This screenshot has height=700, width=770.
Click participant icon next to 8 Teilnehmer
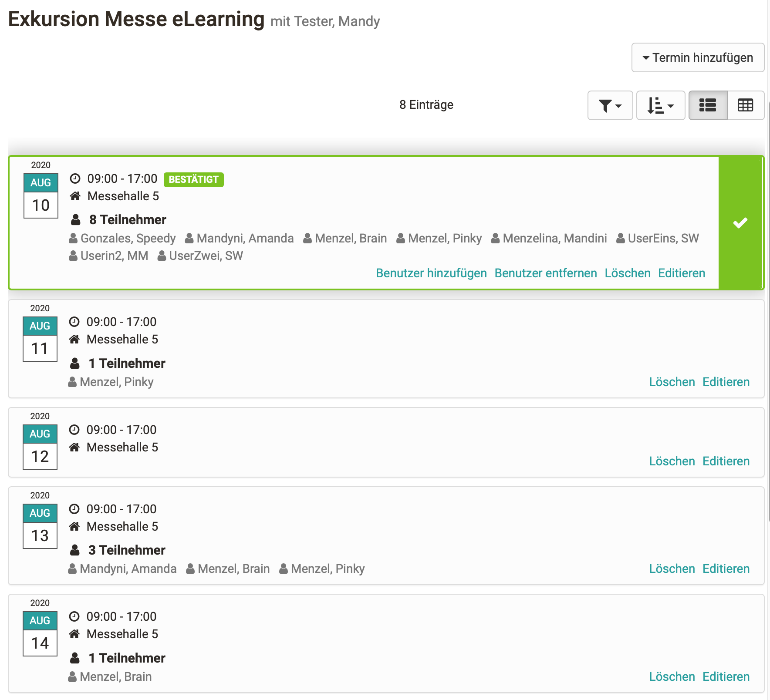click(76, 220)
